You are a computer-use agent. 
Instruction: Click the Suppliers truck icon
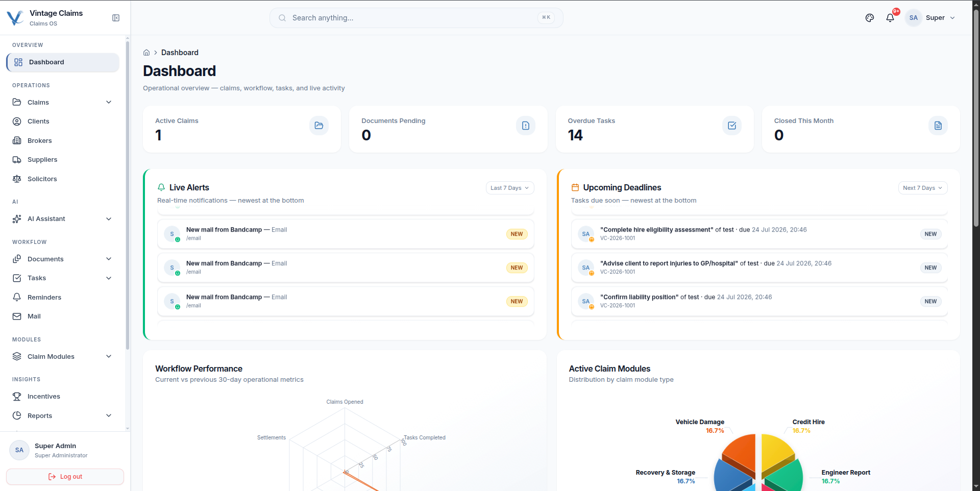pyautogui.click(x=17, y=160)
